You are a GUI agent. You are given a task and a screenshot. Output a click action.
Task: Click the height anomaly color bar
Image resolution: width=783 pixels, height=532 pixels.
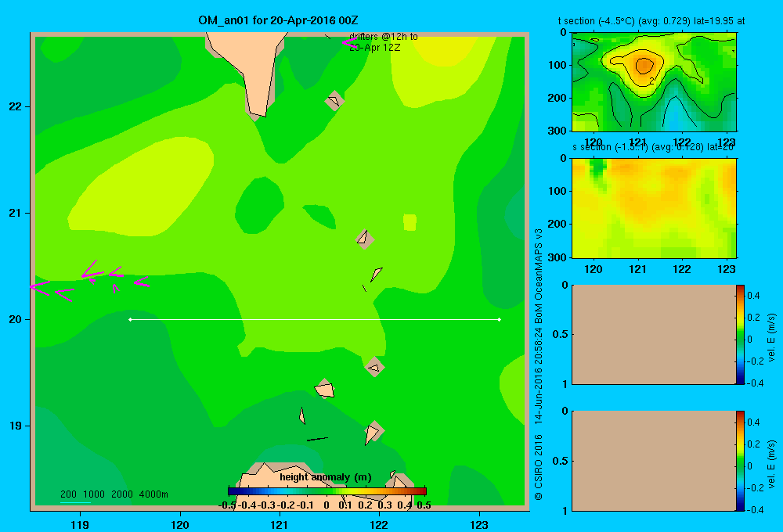327,491
